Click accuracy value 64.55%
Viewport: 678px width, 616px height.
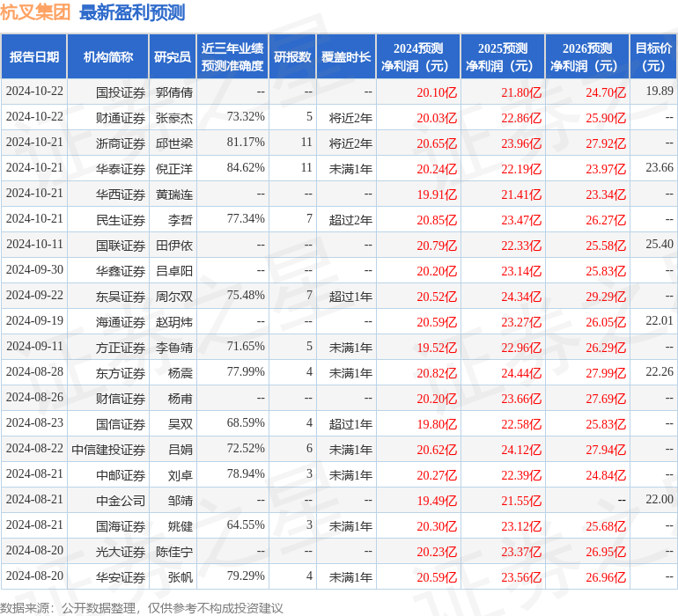[x=246, y=524]
